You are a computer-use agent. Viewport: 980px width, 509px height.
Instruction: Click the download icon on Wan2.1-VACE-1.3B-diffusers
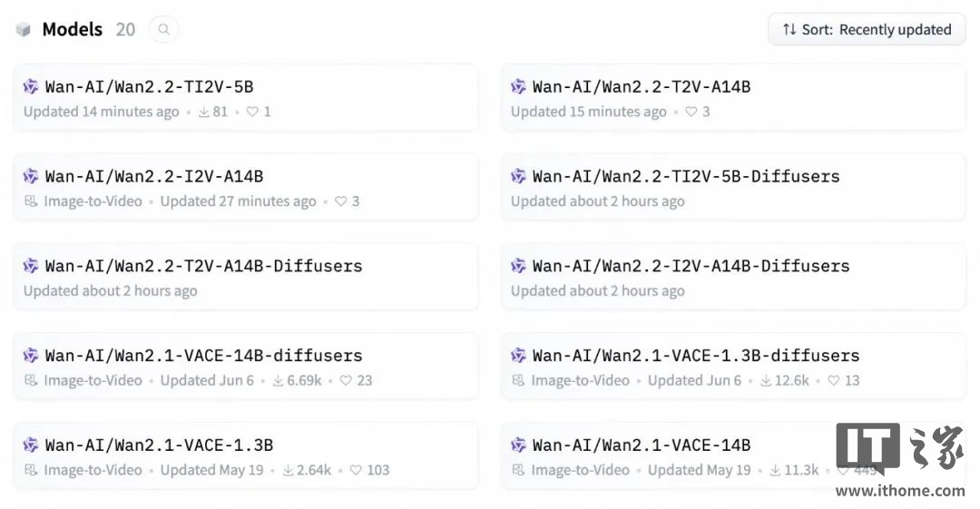coord(766,381)
